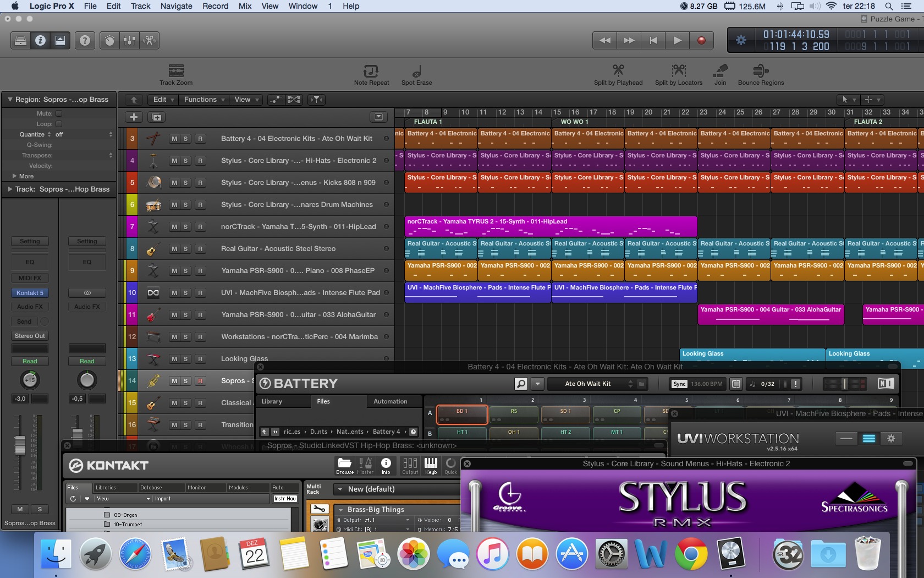Open Kontakt Info icon

386,465
